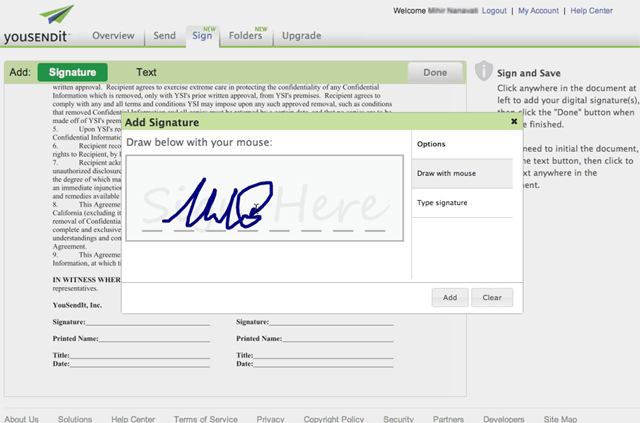This screenshot has height=423, width=640.
Task: Close the Add Signature dialog
Action: [x=514, y=121]
